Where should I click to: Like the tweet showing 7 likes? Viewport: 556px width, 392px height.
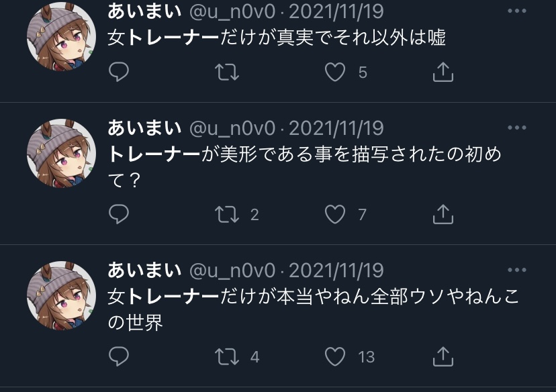335,214
